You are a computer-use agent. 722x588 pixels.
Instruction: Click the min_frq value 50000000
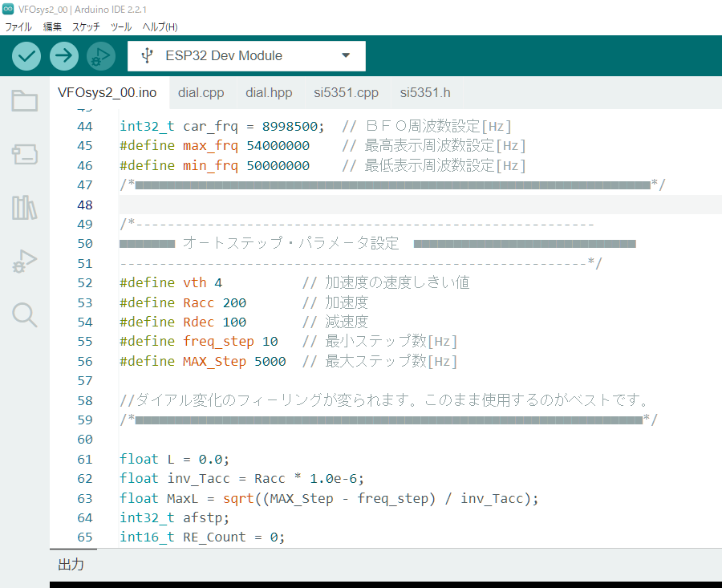[278, 166]
